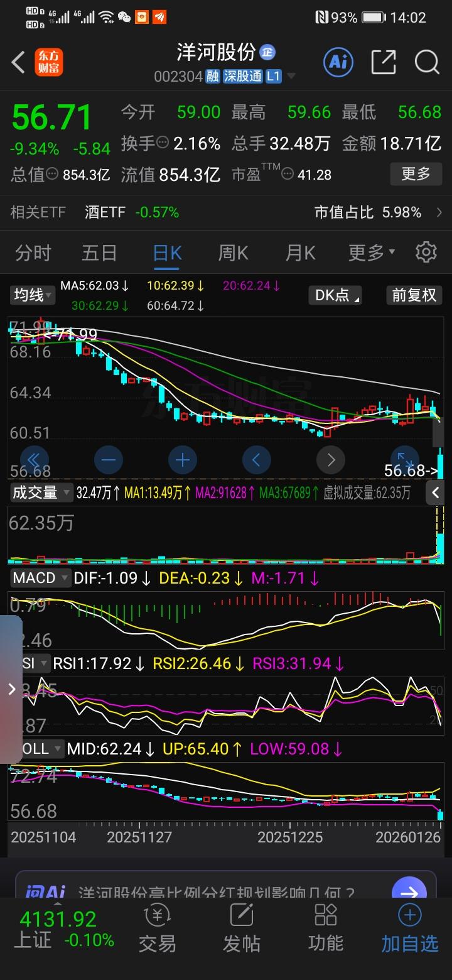
Task: Tap the 东方财富 logo icon
Action: (x=48, y=63)
